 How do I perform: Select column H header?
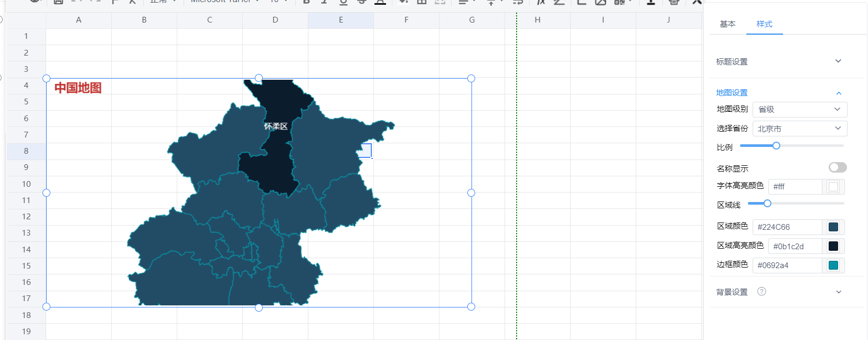[538, 20]
